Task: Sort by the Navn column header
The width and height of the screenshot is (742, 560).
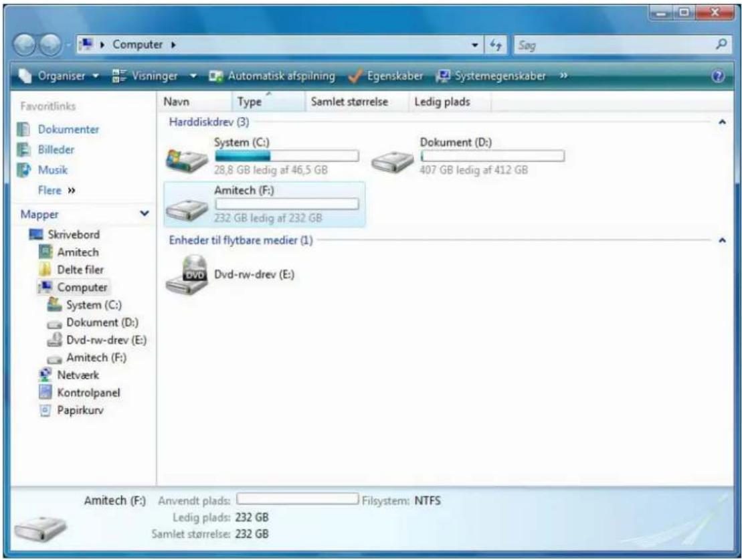Action: (x=195, y=102)
